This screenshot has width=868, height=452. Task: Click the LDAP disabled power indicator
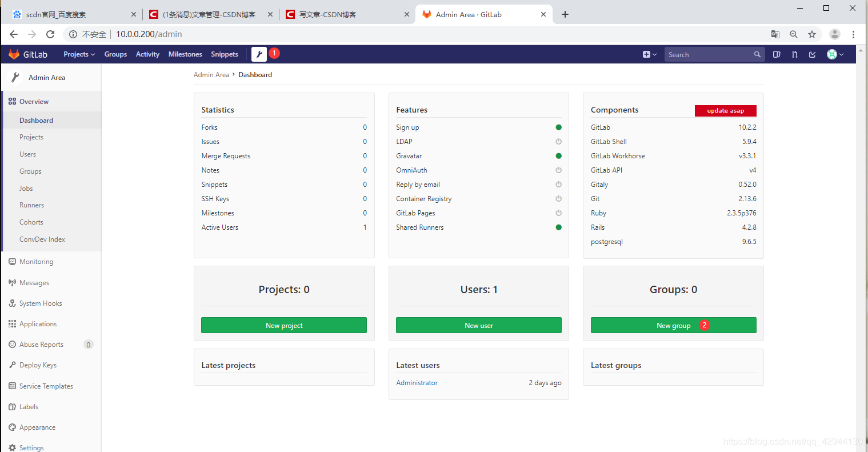point(558,142)
